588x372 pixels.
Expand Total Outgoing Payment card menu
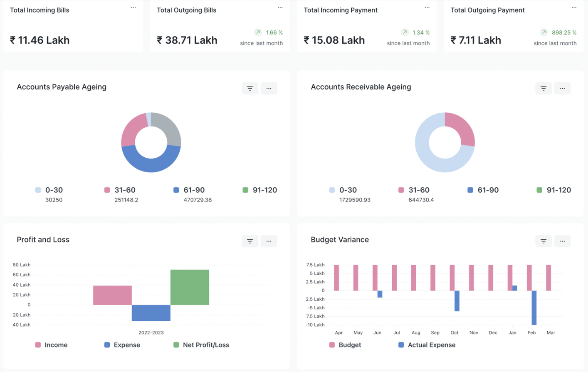(574, 7)
